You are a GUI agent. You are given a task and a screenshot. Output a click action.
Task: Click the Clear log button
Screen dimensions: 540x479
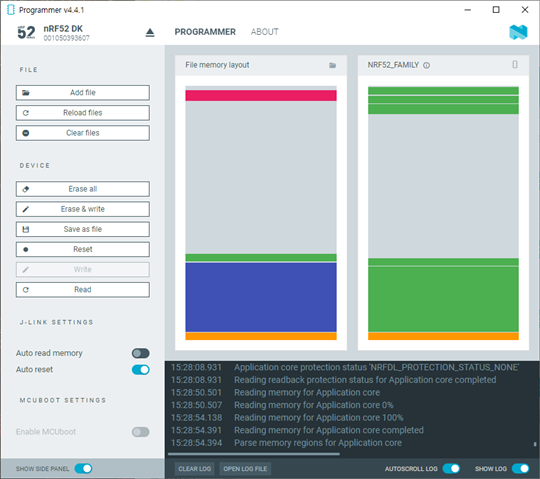(195, 469)
